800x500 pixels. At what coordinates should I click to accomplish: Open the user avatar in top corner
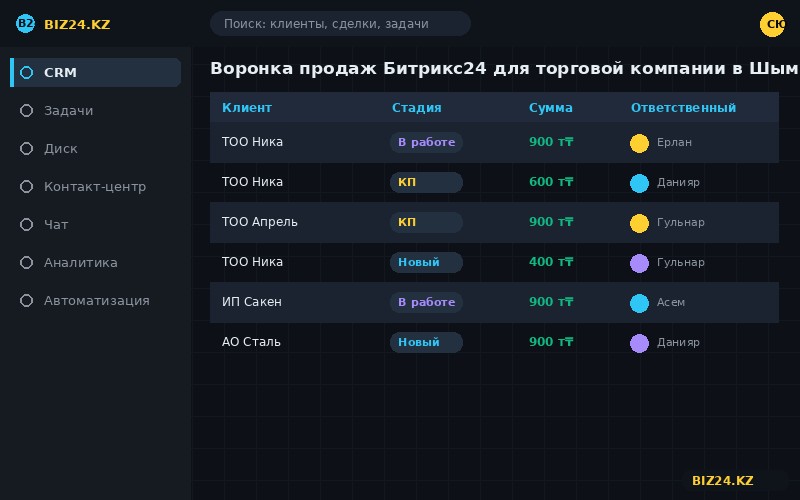click(772, 24)
